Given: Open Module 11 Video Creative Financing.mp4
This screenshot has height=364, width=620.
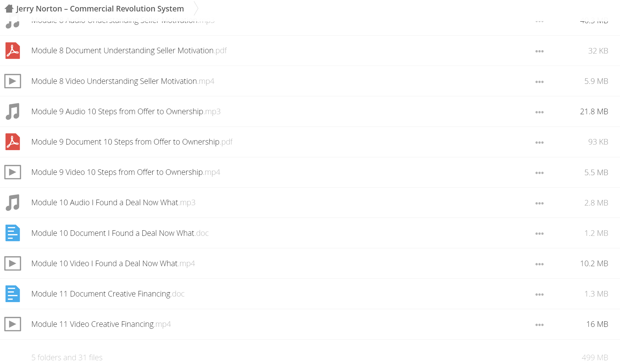Looking at the screenshot, I should 101,324.
